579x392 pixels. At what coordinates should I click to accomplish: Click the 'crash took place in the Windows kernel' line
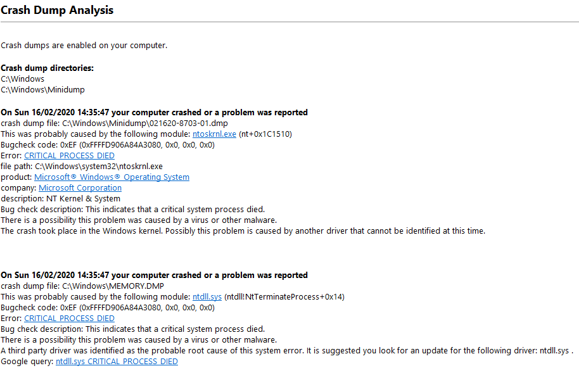tap(243, 231)
